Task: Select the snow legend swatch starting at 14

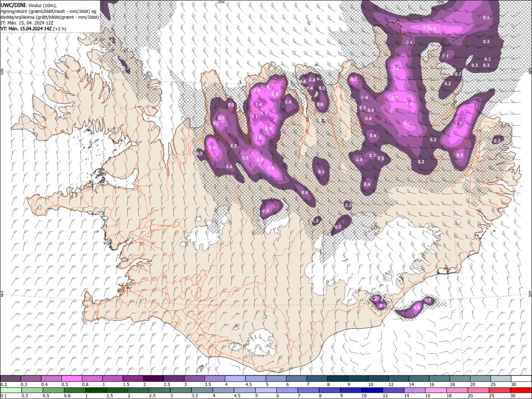Action: [419, 379]
